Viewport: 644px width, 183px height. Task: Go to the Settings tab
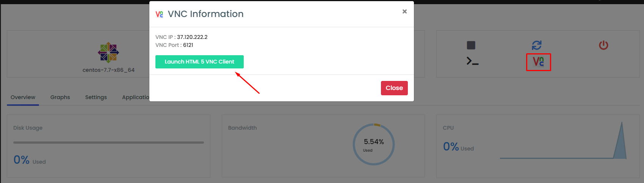[x=96, y=97]
